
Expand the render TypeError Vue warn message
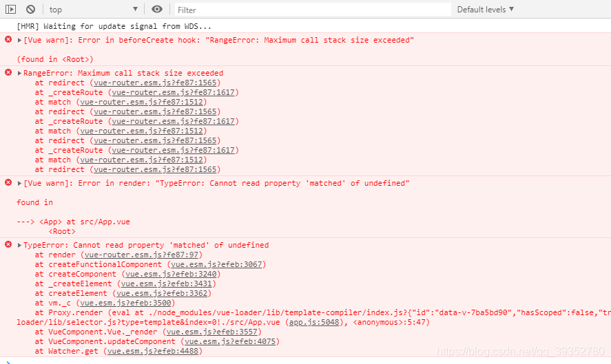pyautogui.click(x=19, y=183)
